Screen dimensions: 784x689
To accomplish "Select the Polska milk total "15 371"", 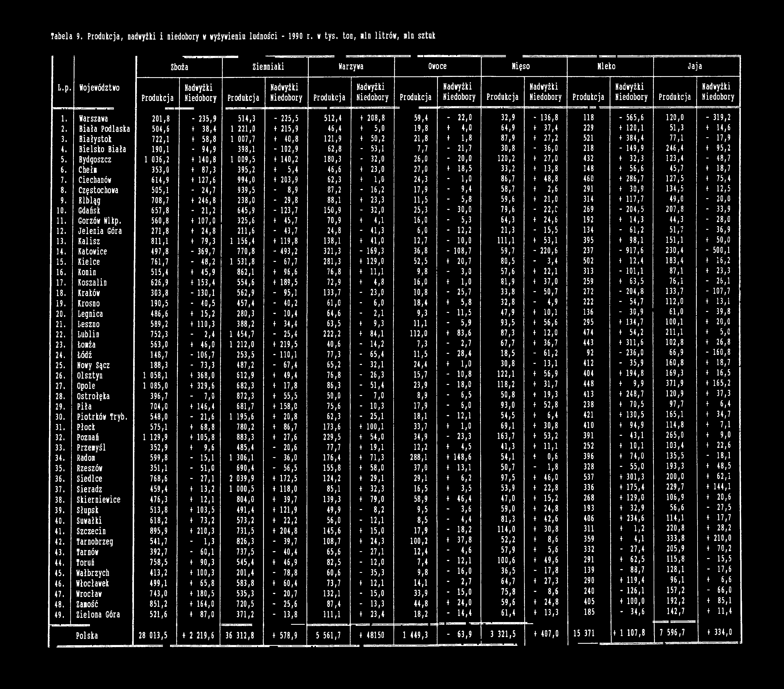I will pyautogui.click(x=584, y=633).
